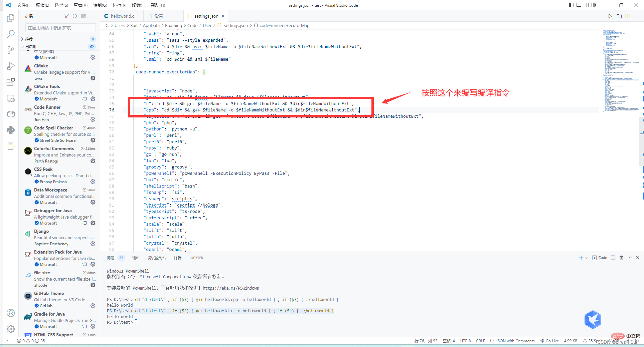Toggle the primary sidebar layout button
644x347 pixels.
(572, 5)
